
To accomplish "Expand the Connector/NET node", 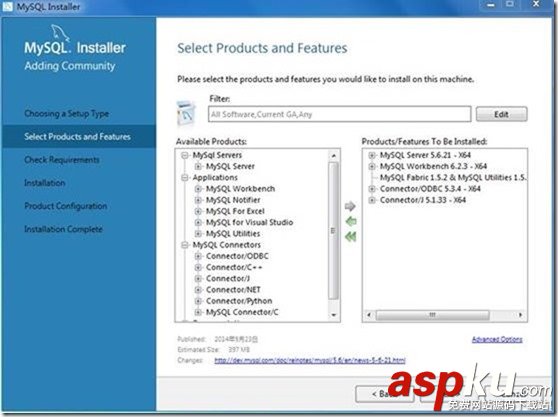I will click(198, 290).
